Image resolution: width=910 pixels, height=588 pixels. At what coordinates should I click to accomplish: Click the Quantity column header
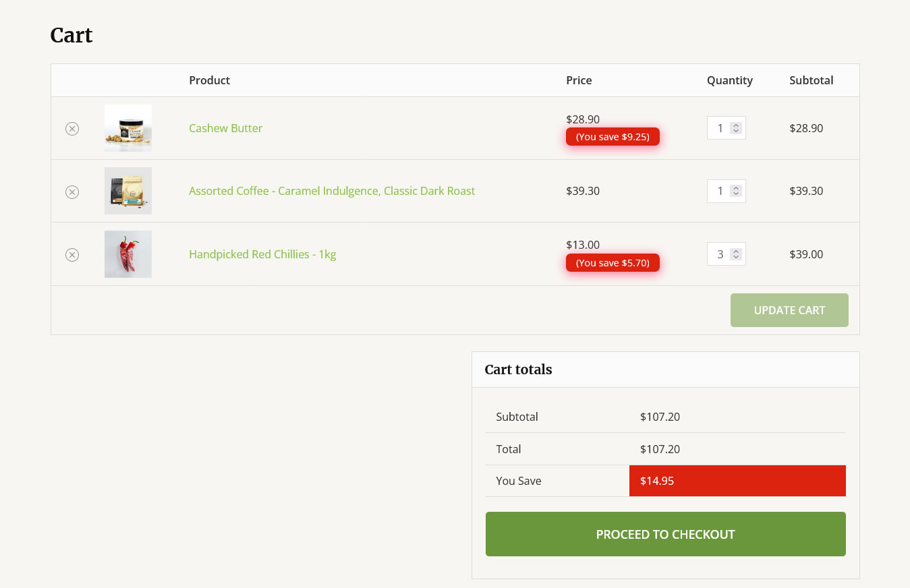(730, 80)
